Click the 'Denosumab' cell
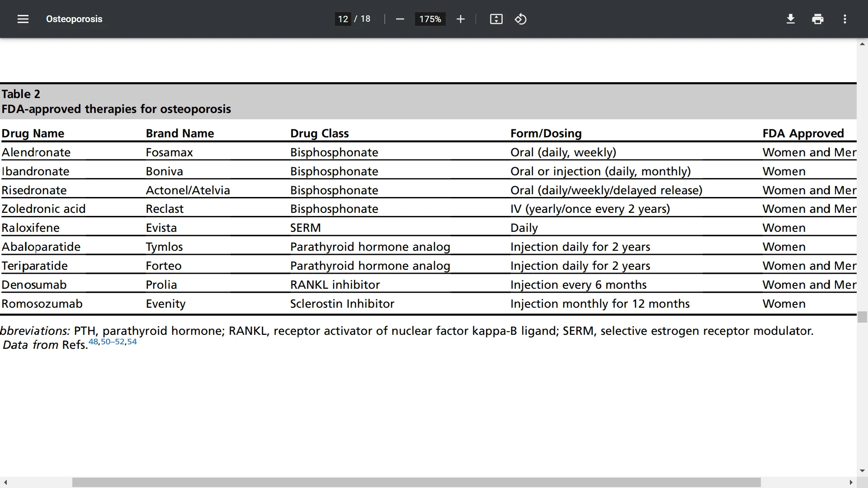The image size is (868, 488). click(34, 285)
